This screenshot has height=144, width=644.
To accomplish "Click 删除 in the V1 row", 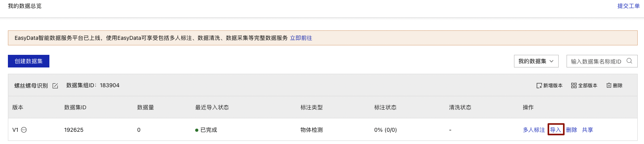I will [571, 130].
